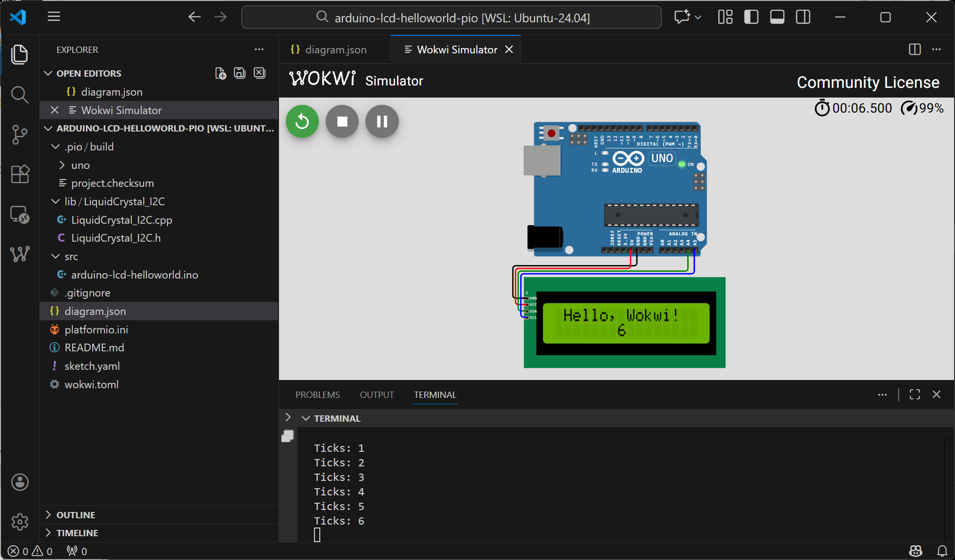Collapse the src folder

pos(71,256)
